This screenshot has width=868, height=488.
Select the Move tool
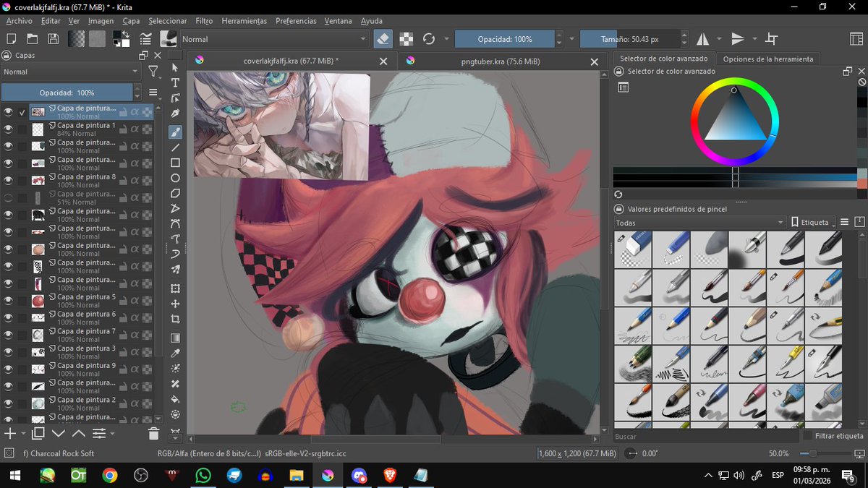coord(175,304)
